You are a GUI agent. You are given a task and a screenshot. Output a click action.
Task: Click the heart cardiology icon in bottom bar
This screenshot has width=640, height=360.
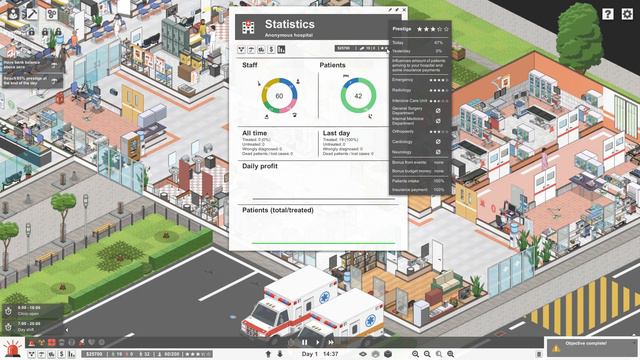click(91, 342)
